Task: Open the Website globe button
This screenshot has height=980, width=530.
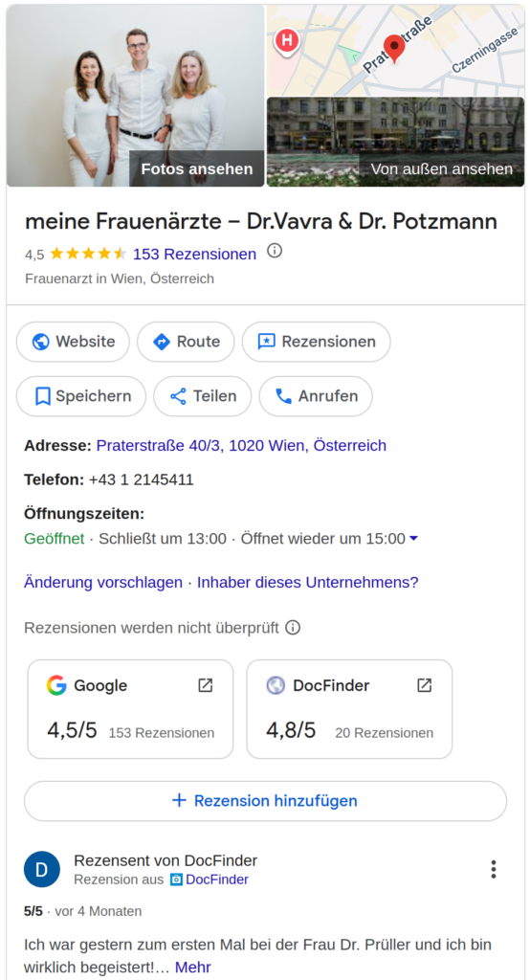Action: [x=73, y=342]
